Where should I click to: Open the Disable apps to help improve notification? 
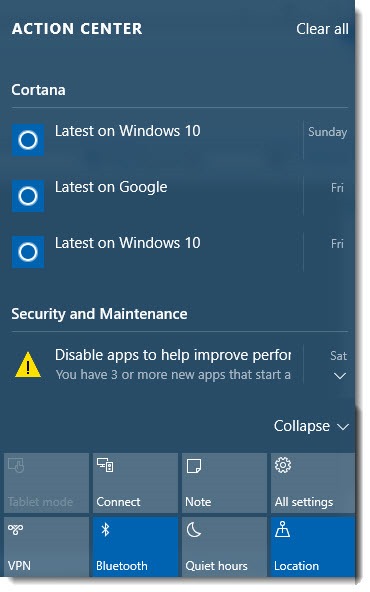coord(180,365)
